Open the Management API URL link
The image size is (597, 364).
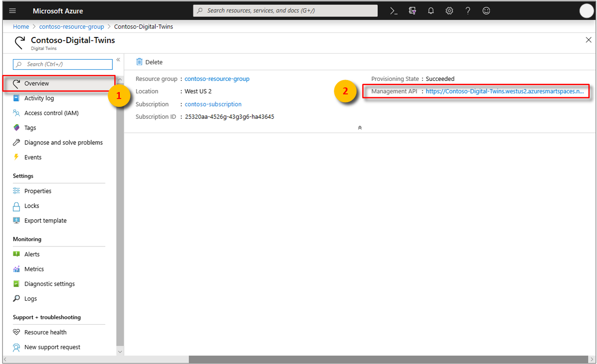(x=505, y=92)
